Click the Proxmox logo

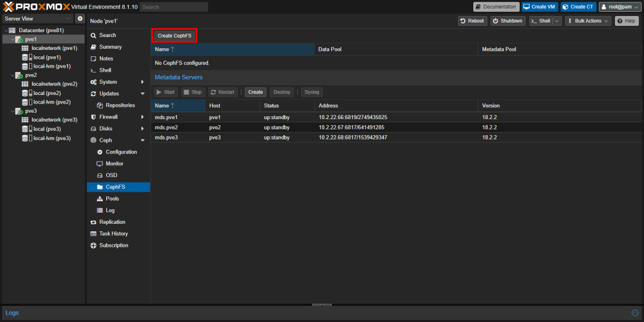tap(36, 6)
